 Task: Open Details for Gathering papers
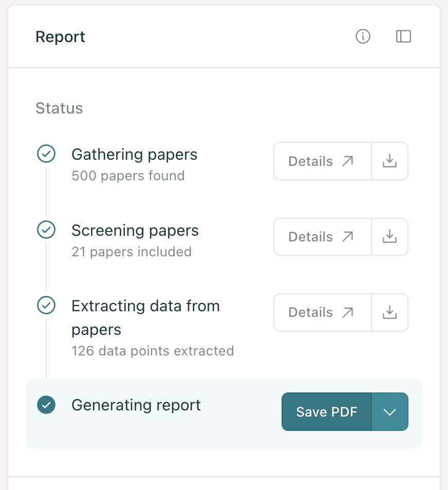click(323, 161)
